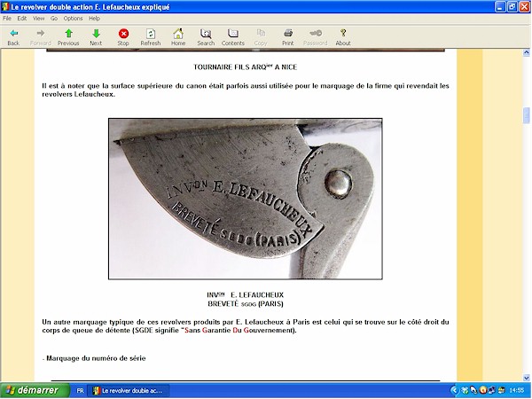Click the Refresh page icon
The height and width of the screenshot is (399, 532).
pyautogui.click(x=151, y=34)
